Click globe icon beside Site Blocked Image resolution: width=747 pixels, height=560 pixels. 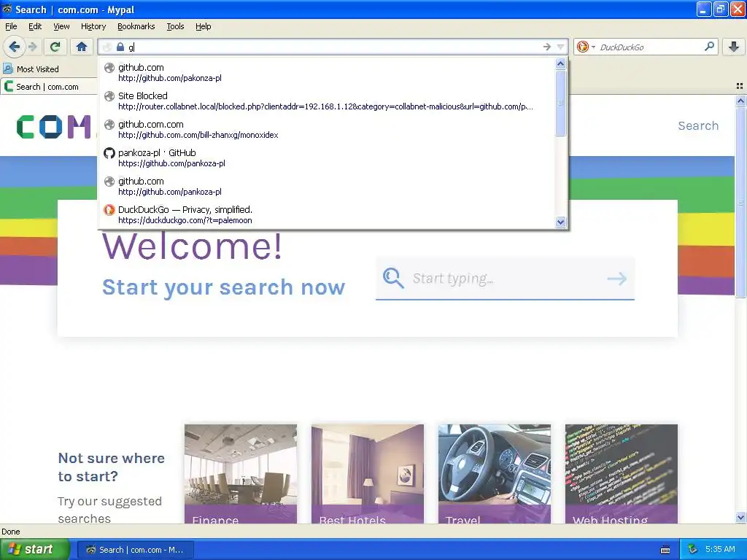[109, 96]
